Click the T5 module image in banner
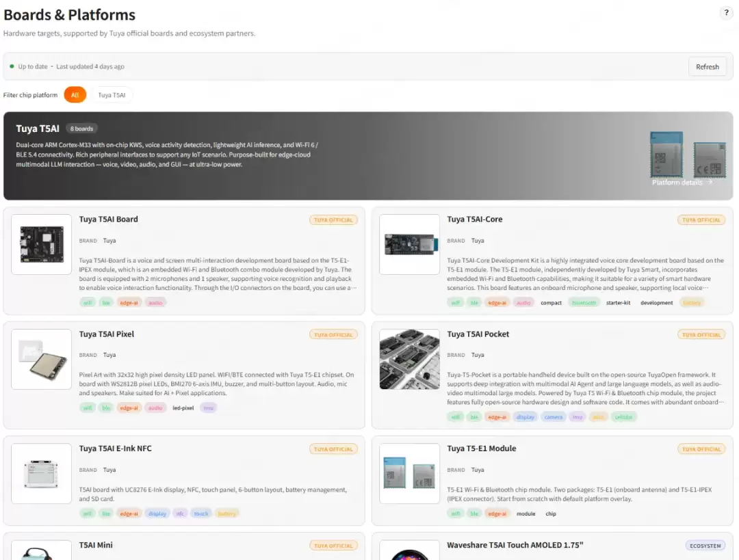 (x=688, y=154)
